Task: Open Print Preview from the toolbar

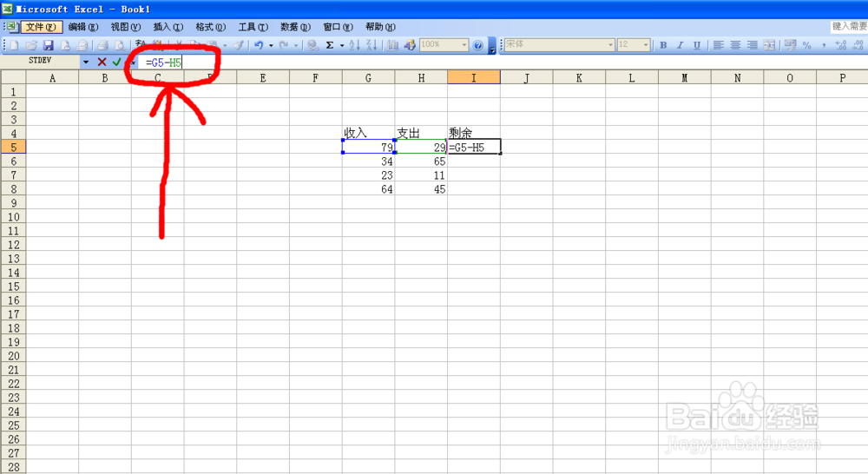Action: (x=119, y=45)
